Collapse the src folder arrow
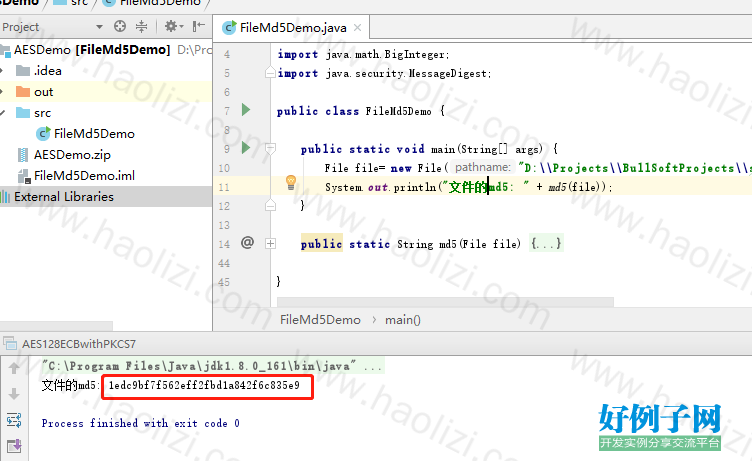Viewport: 752px width, 461px height. click(x=2, y=113)
